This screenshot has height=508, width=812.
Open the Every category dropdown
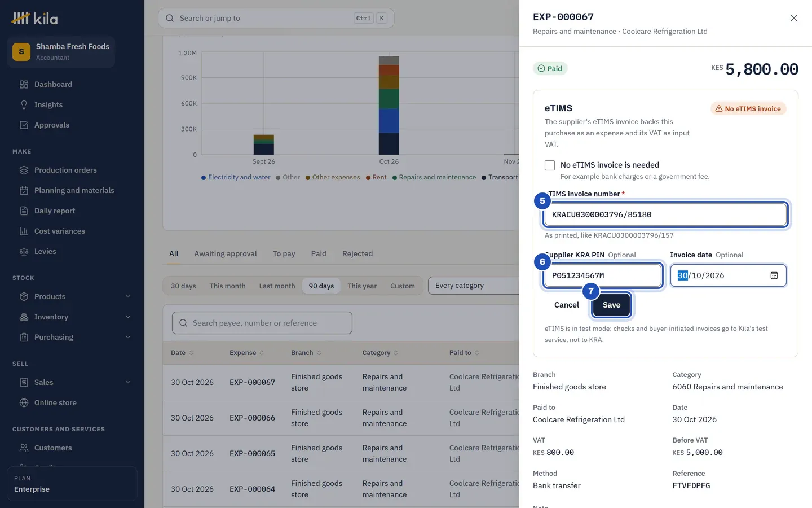click(473, 286)
